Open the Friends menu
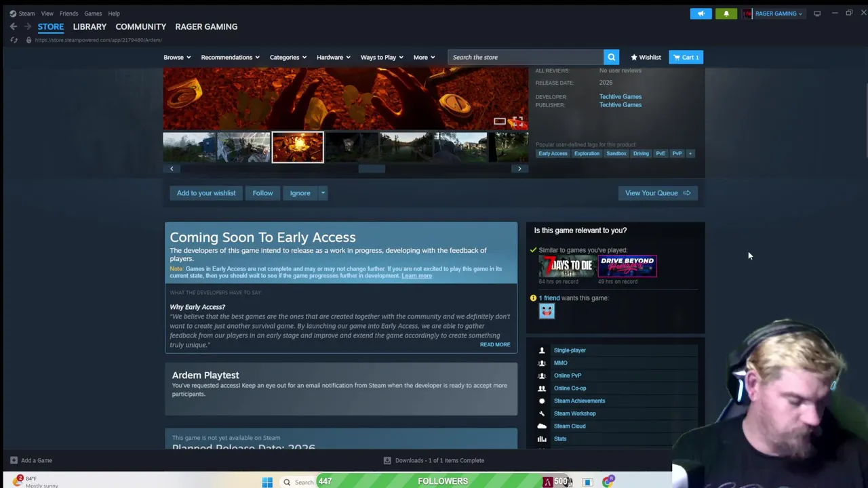 coord(68,14)
